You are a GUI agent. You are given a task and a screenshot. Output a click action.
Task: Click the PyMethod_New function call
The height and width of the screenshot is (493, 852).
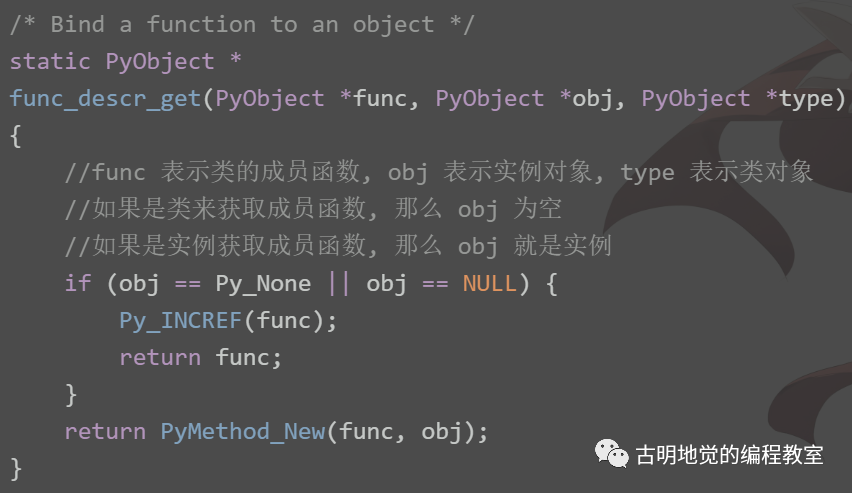click(x=243, y=432)
